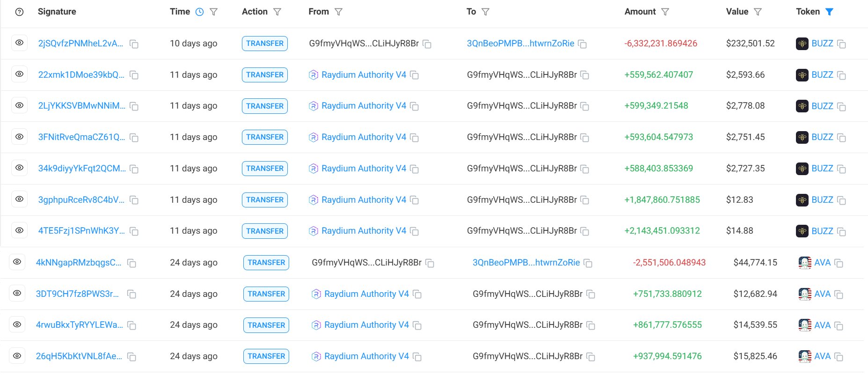The width and height of the screenshot is (868, 376).
Task: Open Raydium Authority V4 in the 34k9diyyYkFqt2QCM row
Action: point(364,169)
